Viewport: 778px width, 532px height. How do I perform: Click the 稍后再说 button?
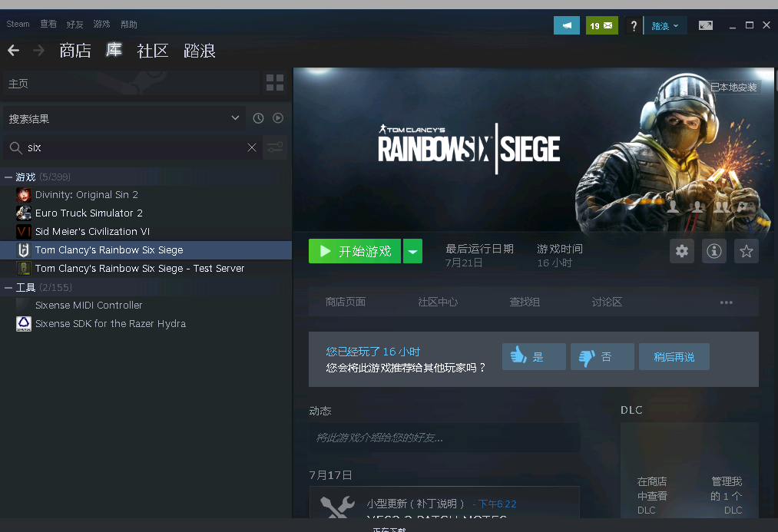click(674, 356)
